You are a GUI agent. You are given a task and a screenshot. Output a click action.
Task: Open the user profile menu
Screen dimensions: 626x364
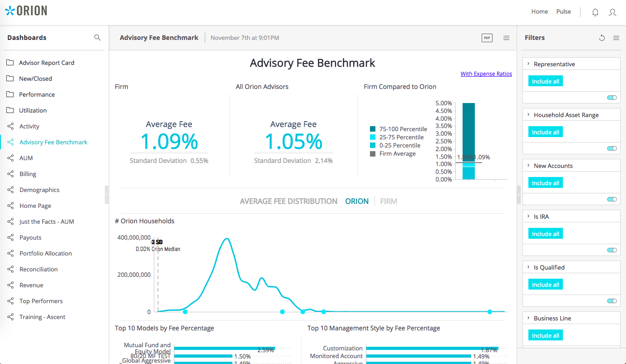point(612,12)
